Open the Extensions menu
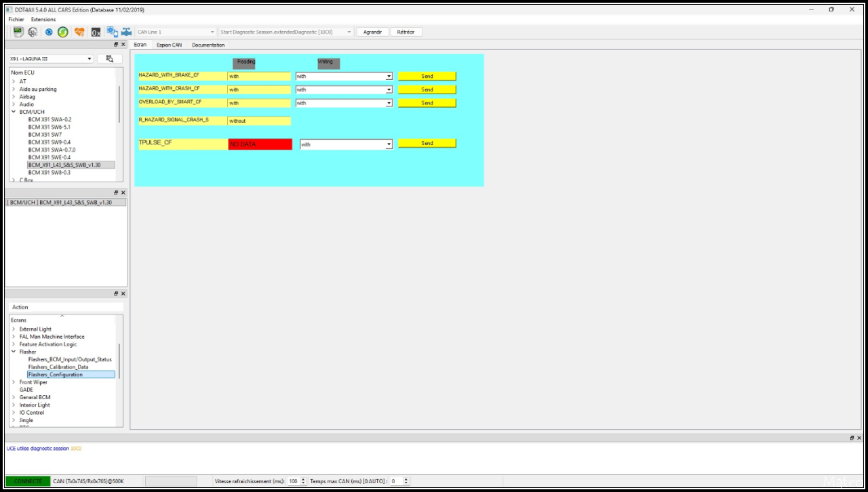 43,19
